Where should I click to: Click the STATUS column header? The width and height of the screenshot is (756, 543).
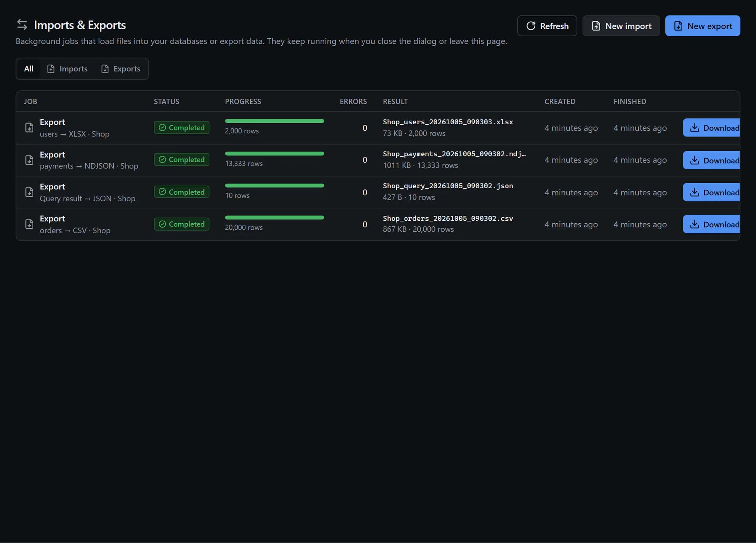coord(167,102)
